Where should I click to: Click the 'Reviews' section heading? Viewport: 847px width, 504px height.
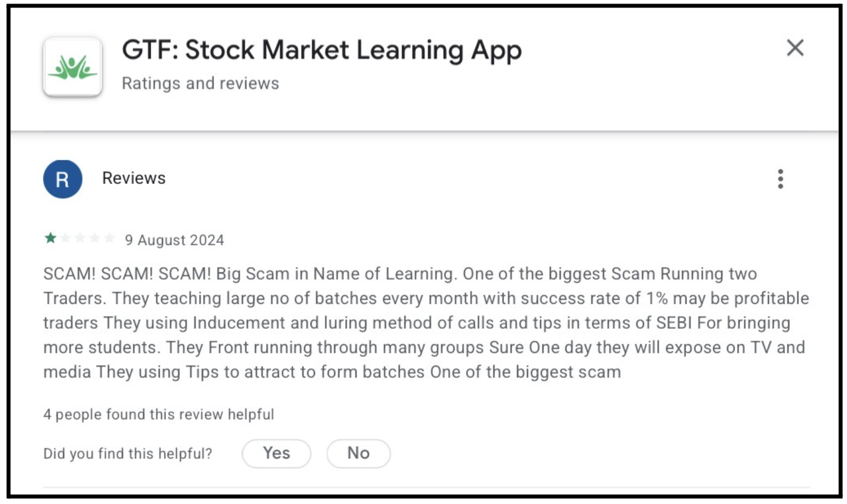[x=133, y=178]
